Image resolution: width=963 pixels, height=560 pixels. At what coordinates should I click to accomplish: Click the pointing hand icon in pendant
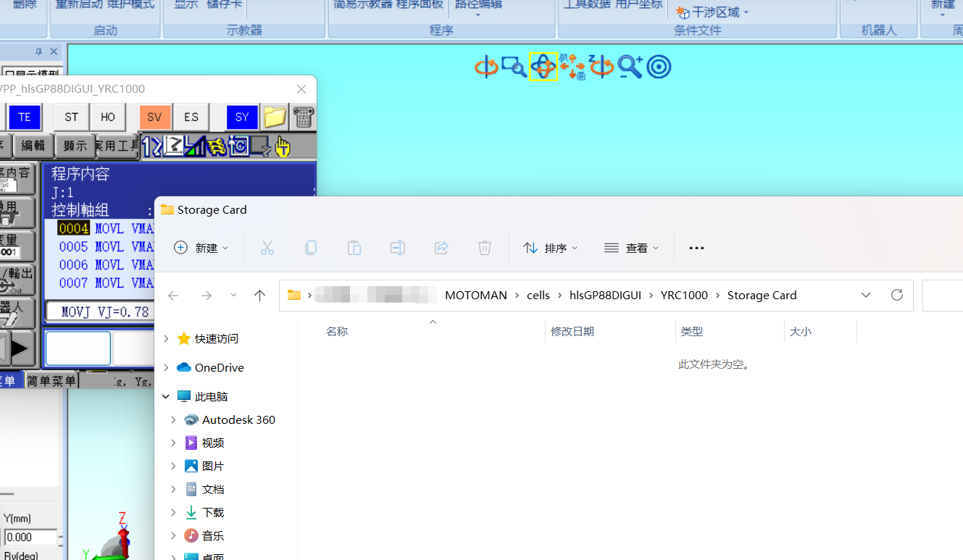click(x=282, y=146)
